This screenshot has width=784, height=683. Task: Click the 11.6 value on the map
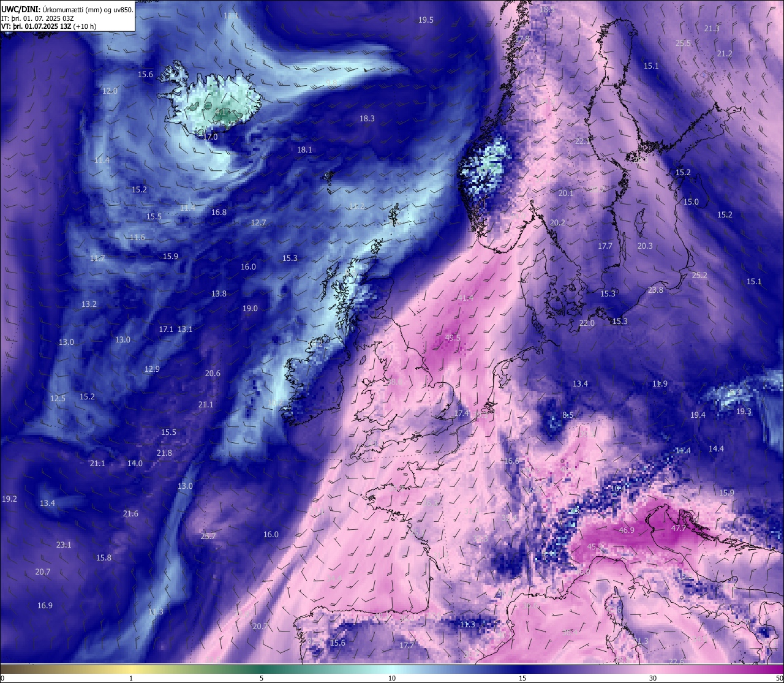coord(137,237)
